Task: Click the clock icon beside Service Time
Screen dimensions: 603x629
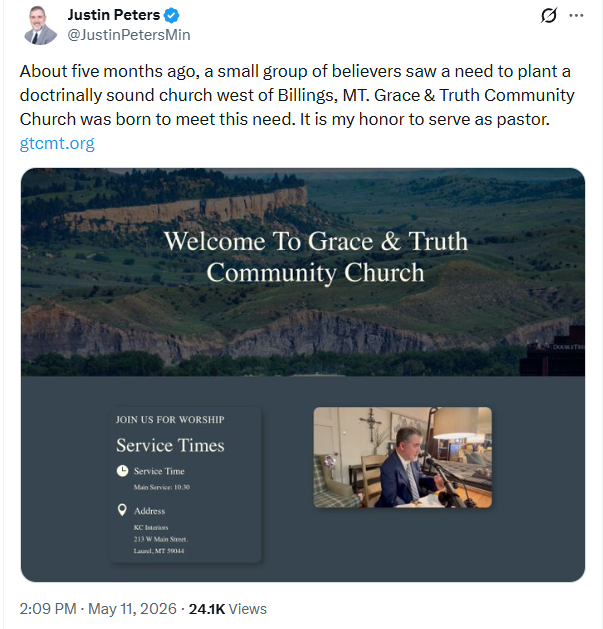Action: click(x=122, y=471)
